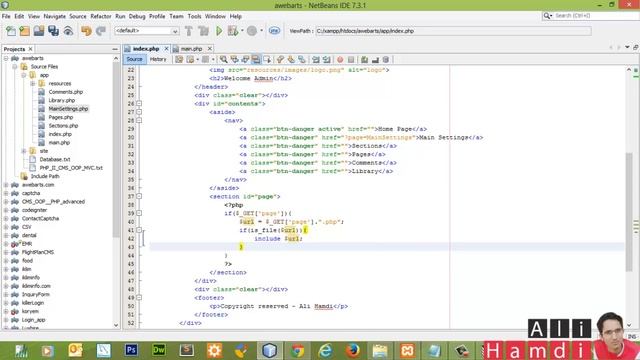640x360 pixels.
Task: Collapse code fold at line 49 footer
Action: click(139, 298)
